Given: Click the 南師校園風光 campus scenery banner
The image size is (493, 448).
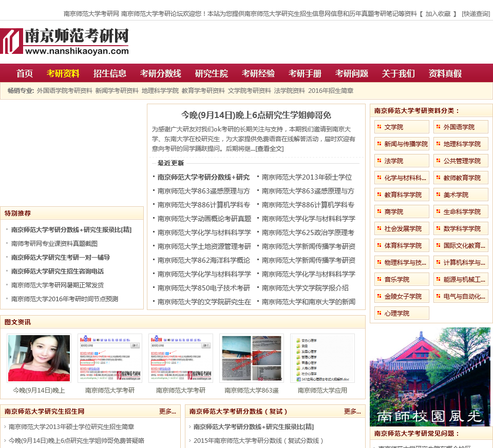Looking at the screenshot, I should pos(431,377).
